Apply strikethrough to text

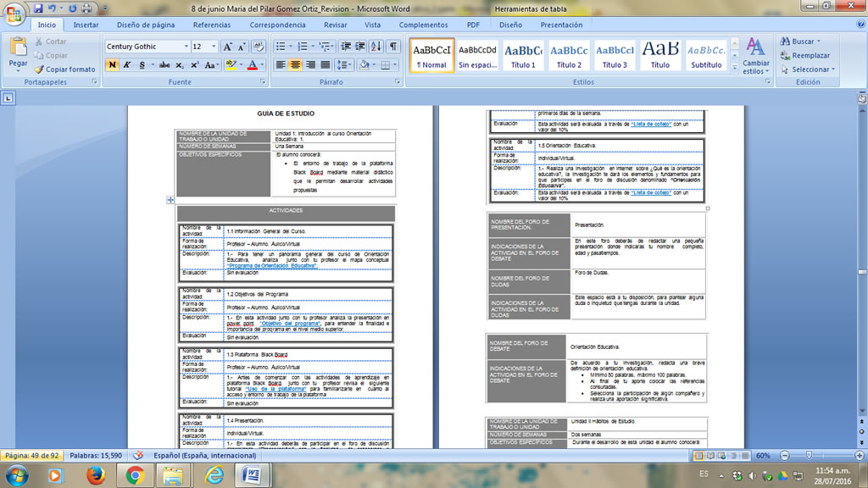(164, 65)
